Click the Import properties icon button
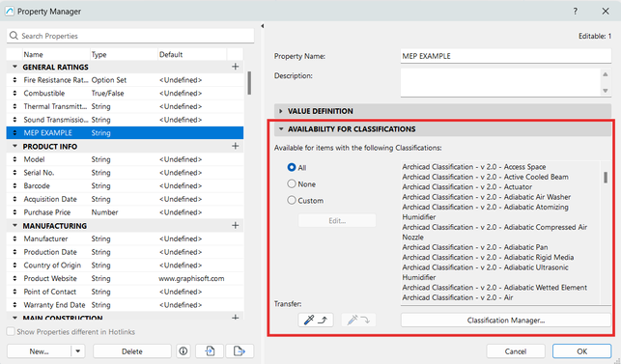Viewport: 621px width, 364px height. pos(210,350)
